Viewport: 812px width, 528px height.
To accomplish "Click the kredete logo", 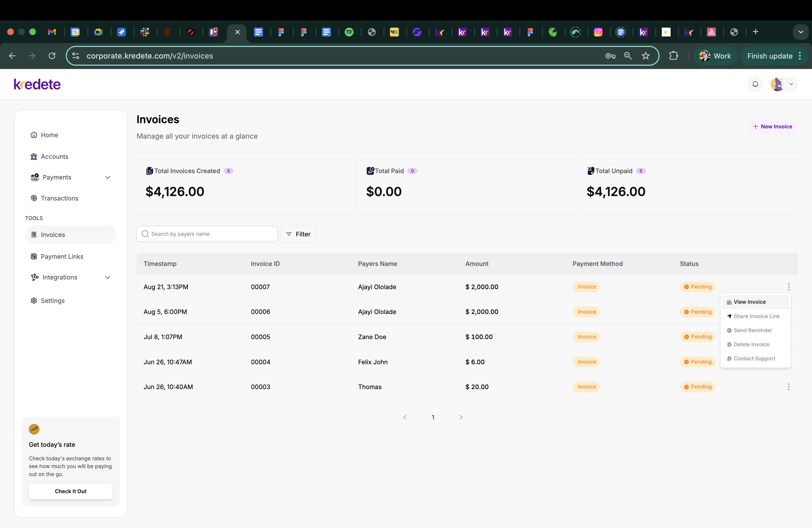I will 37,84.
